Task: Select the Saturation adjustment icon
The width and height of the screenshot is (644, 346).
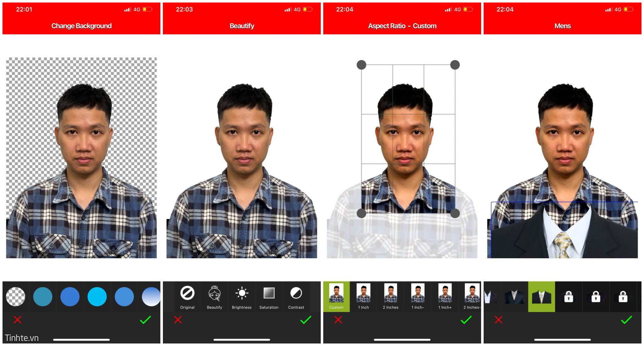Action: tap(269, 297)
